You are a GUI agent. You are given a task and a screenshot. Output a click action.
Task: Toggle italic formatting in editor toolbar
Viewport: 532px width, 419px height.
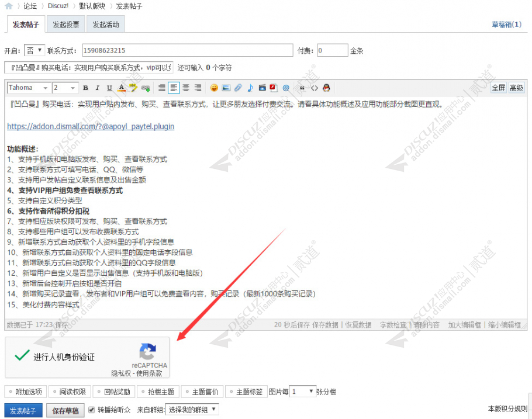click(98, 88)
